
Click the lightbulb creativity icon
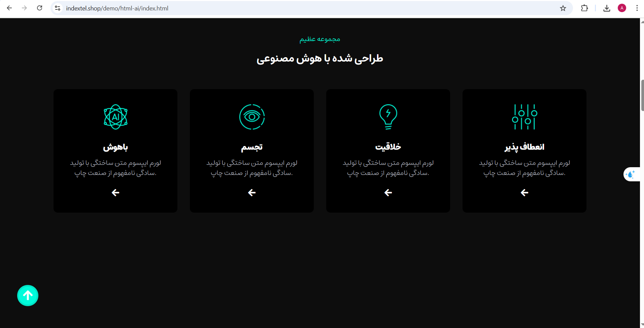click(x=388, y=117)
